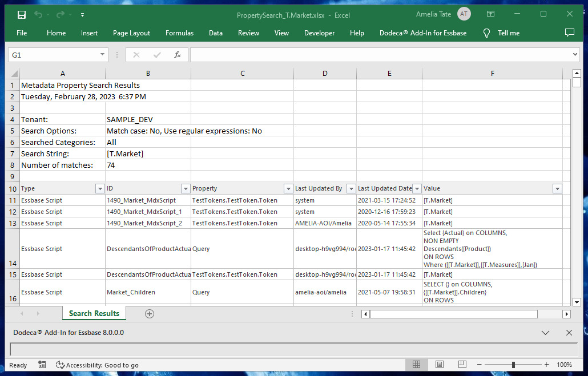Click the AMELIA-AOI/Amelia cell
Image resolution: width=588 pixels, height=376 pixels.
coord(325,224)
